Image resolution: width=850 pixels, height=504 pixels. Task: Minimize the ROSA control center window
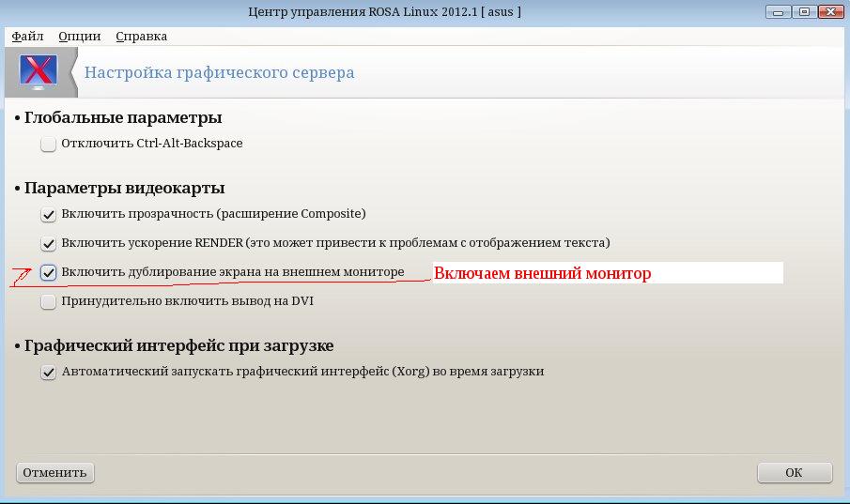(x=778, y=11)
